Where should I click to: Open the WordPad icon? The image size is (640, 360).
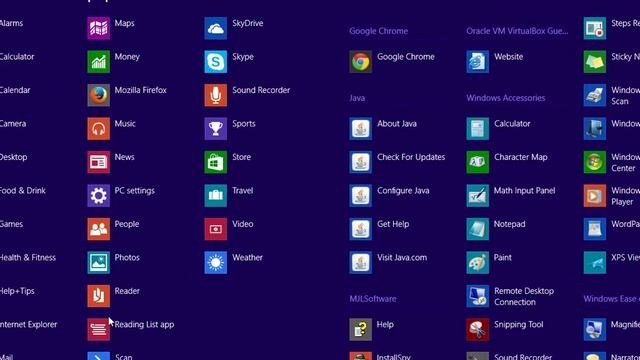[595, 229]
